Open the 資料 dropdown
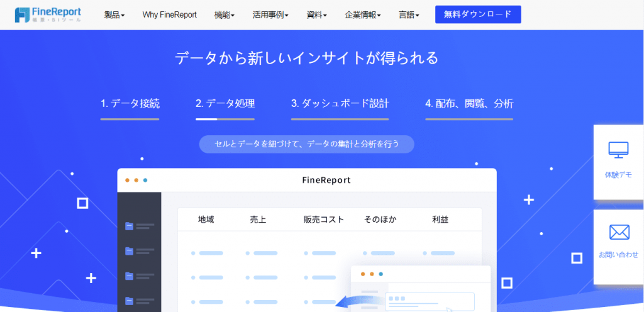Viewport: 644px width, 312px height. tap(317, 14)
